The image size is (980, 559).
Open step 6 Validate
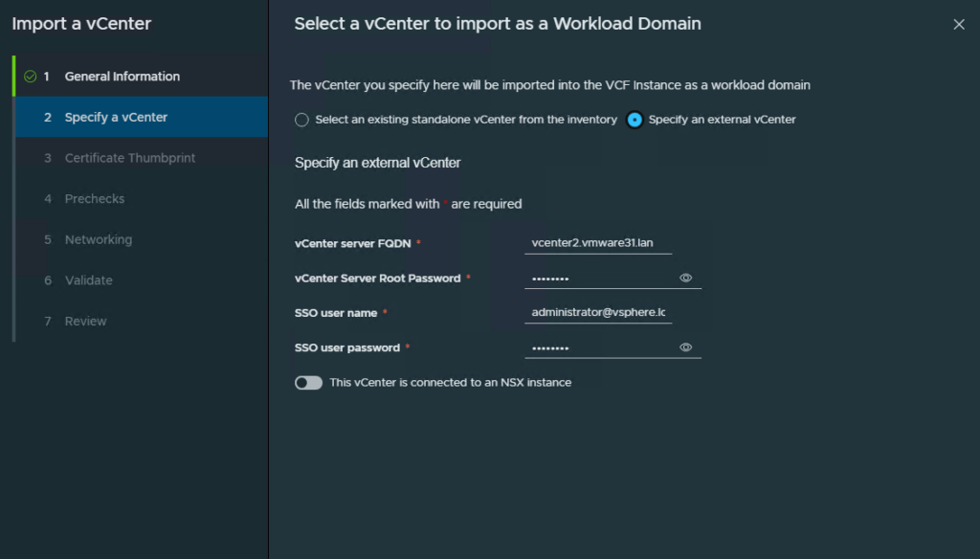[x=88, y=280]
